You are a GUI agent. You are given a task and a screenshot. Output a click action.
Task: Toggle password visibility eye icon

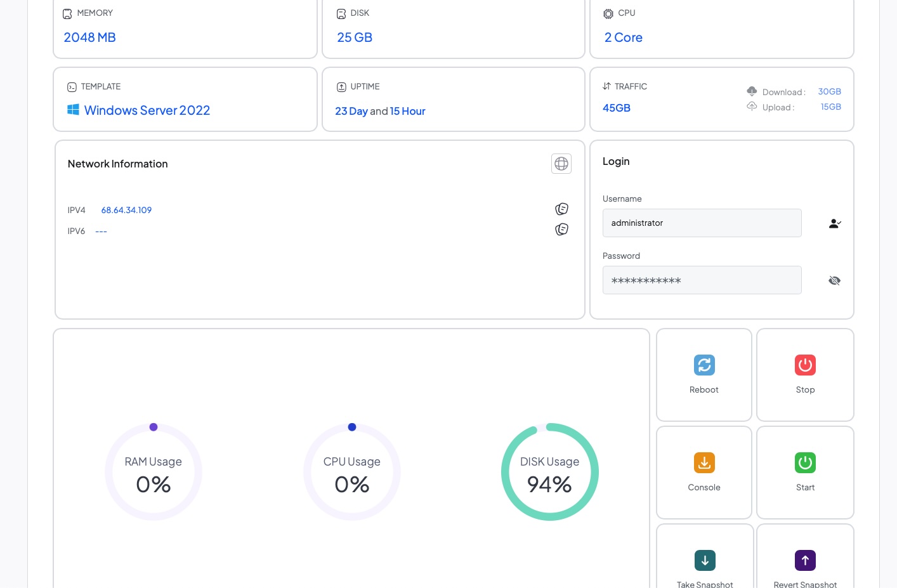point(834,280)
